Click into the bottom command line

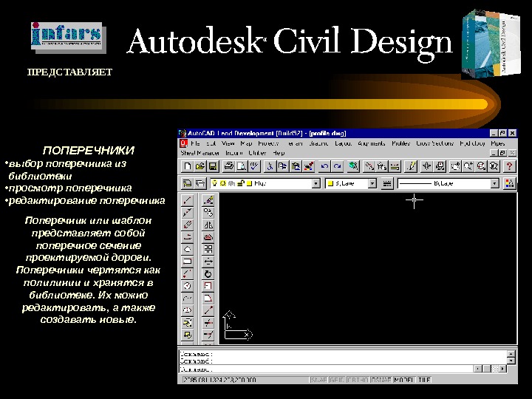click(x=326, y=369)
